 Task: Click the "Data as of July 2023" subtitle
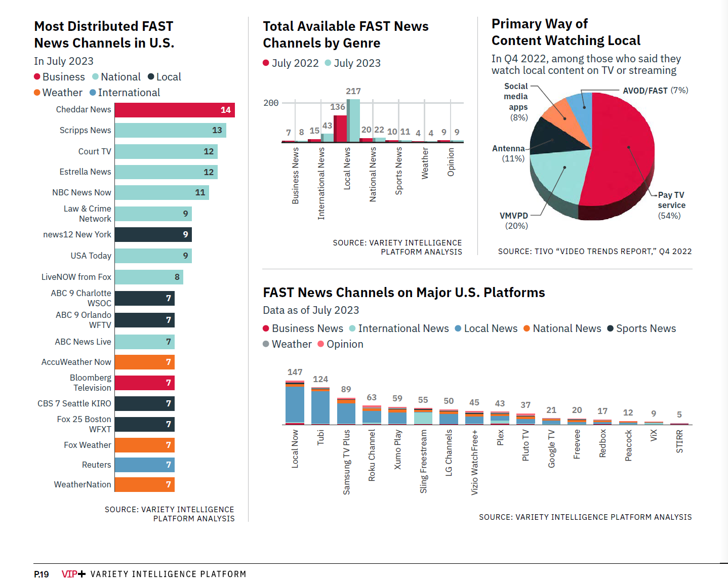click(311, 310)
